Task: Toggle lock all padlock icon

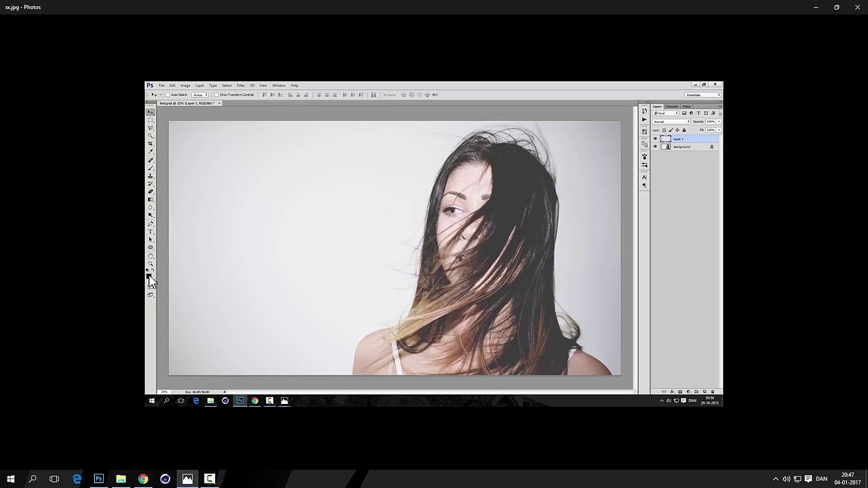Action: [x=684, y=130]
